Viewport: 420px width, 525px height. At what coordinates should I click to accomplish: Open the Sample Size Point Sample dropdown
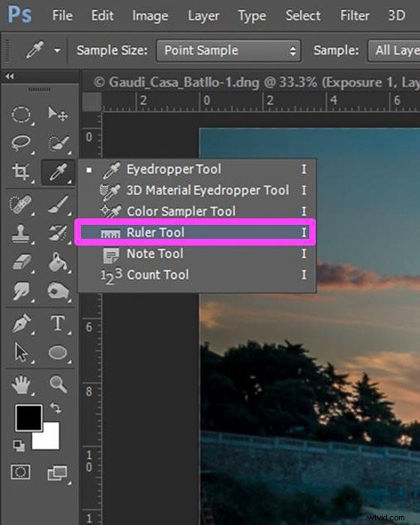coord(229,50)
